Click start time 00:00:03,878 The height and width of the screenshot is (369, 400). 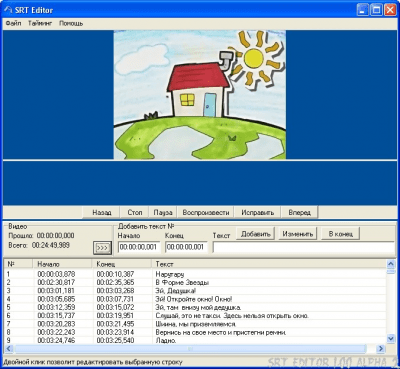(x=56, y=274)
